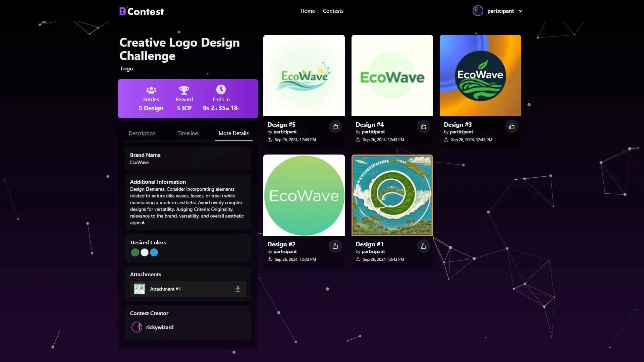Go to Home in navigation
This screenshot has height=362, width=644.
coord(307,11)
